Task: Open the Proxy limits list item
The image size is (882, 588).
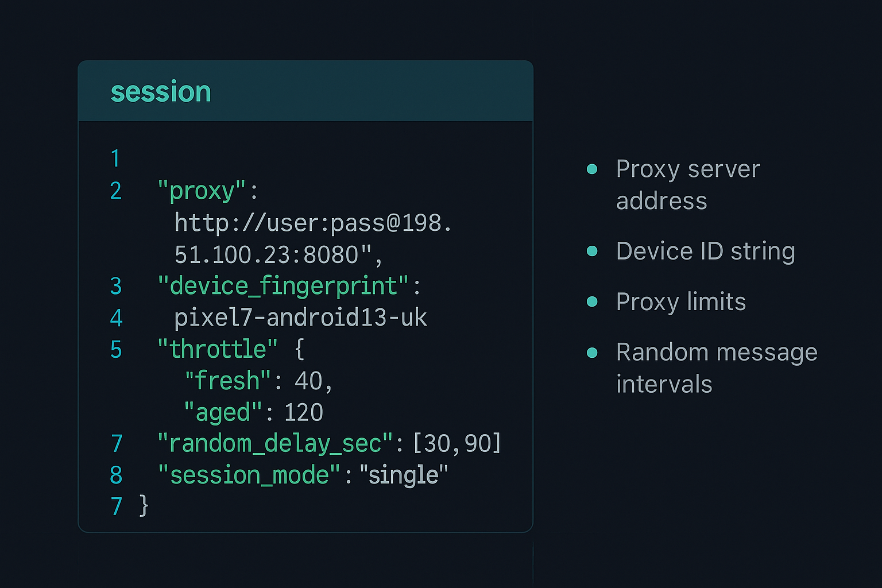Action: point(680,301)
